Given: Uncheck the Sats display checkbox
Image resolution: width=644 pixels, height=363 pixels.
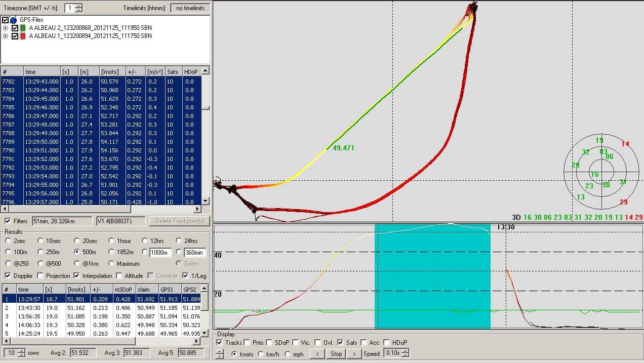Looking at the screenshot, I should 341,343.
